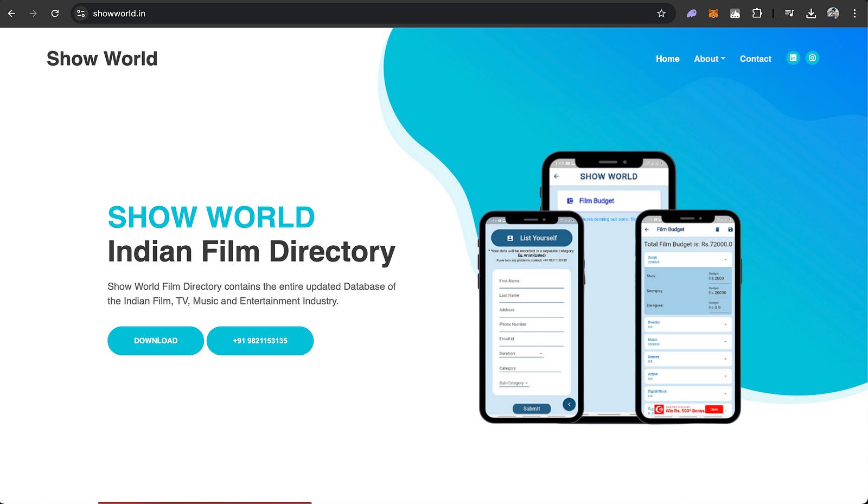
Task: Expand the About dropdown menu
Action: 710,59
